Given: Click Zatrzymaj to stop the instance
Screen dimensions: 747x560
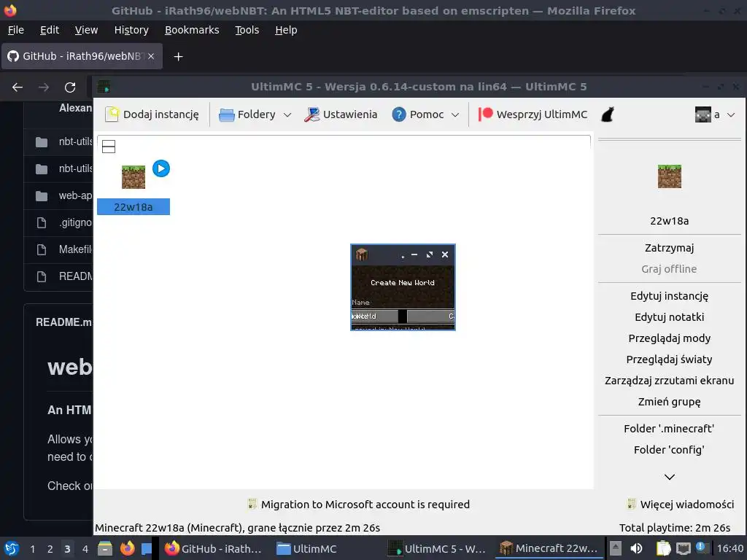Looking at the screenshot, I should point(670,248).
